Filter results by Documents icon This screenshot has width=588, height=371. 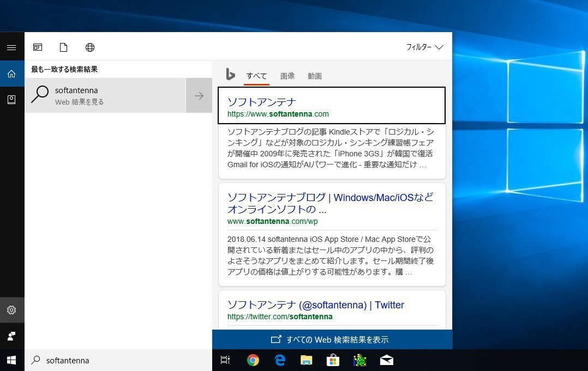tap(64, 47)
